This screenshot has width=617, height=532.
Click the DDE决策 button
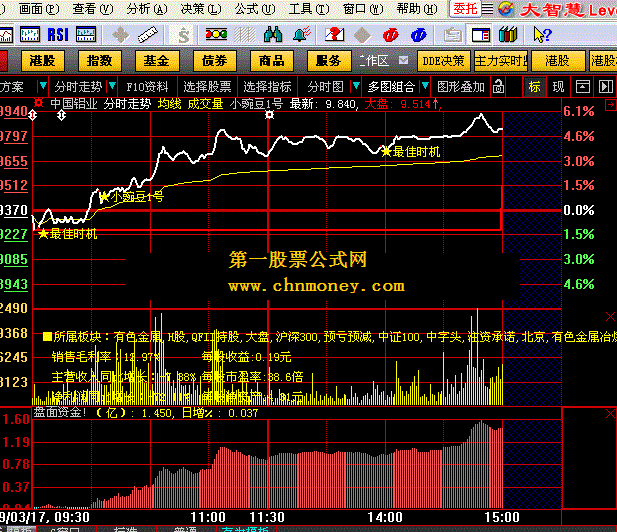click(x=443, y=61)
